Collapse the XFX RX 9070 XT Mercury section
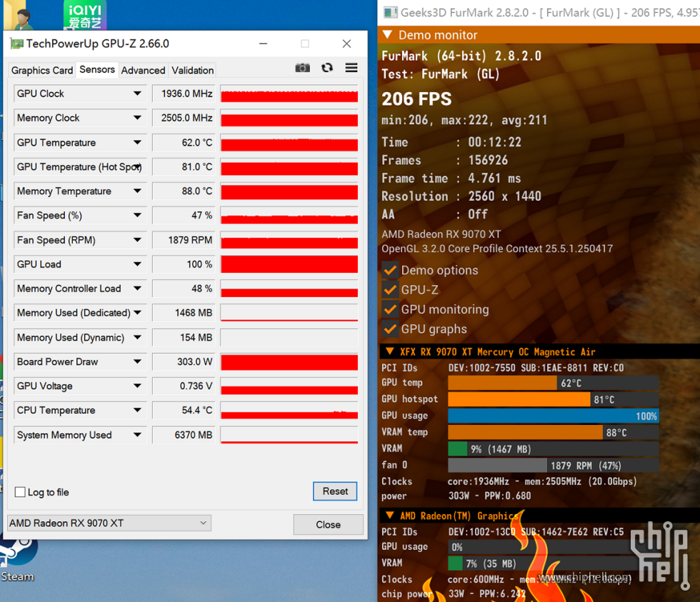The width and height of the screenshot is (700, 602). (x=390, y=351)
